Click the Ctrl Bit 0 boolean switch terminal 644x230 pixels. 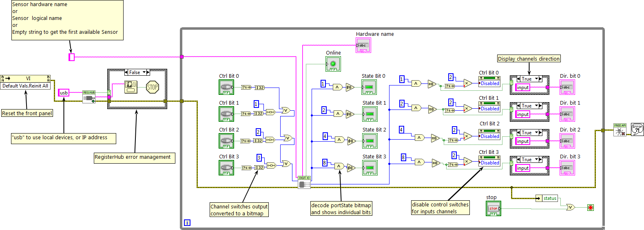[x=226, y=87]
